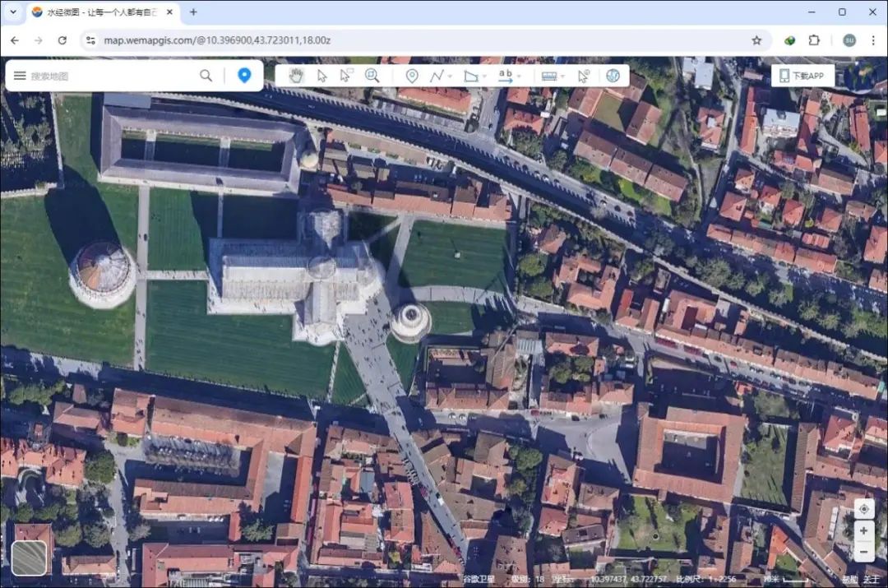Expand the polyline tool dropdown arrow
888x588 pixels.
tap(451, 76)
